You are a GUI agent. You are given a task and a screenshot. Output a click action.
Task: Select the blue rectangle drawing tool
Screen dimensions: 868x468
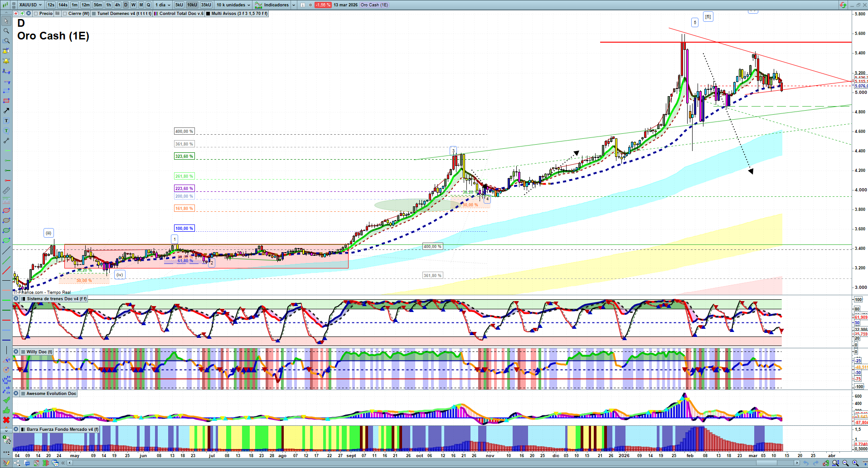coord(6,91)
